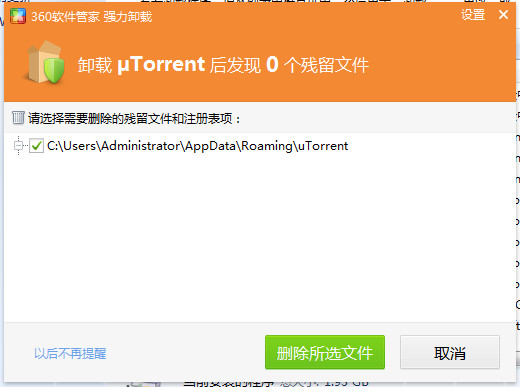
Task: Click the 以后不再提醒 link
Action: [70, 353]
